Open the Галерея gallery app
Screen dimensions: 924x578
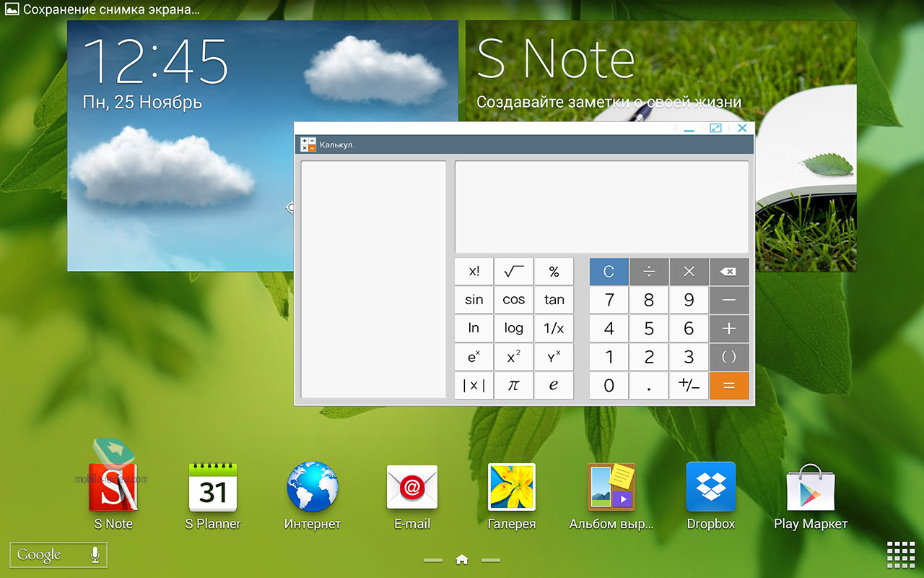512,487
